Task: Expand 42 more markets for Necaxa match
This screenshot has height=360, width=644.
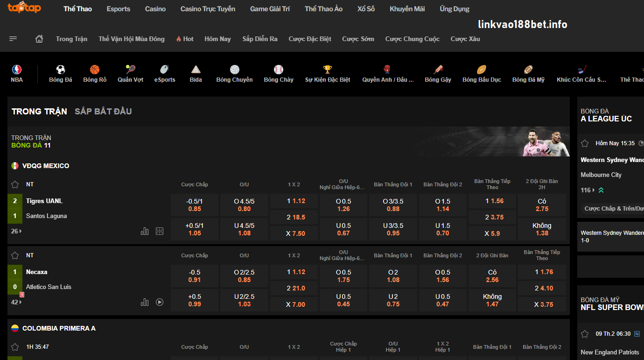Action: pos(16,302)
